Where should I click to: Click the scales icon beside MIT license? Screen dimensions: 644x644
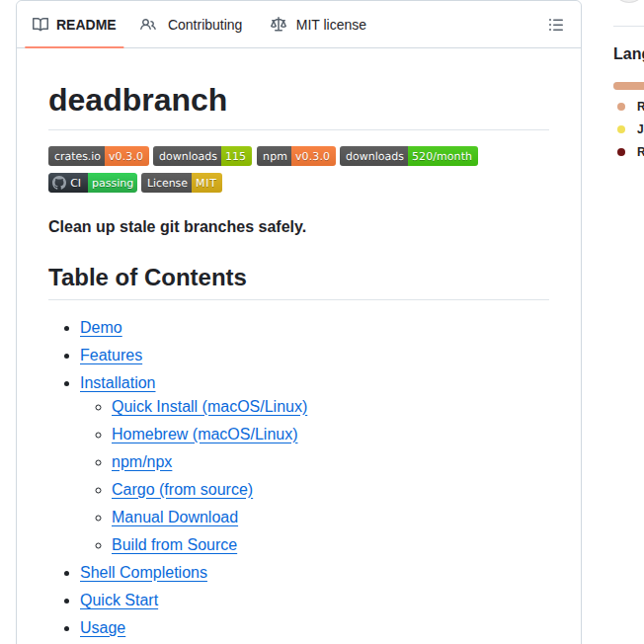[279, 25]
